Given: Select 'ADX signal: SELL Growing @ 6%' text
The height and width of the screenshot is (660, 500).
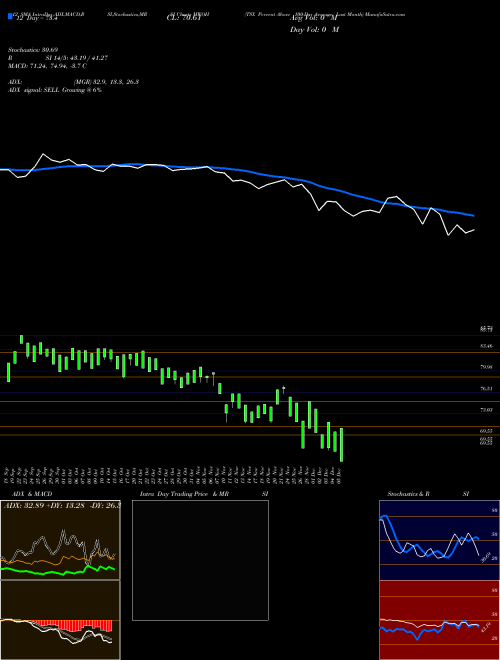Looking at the screenshot, I should pyautogui.click(x=55, y=90).
